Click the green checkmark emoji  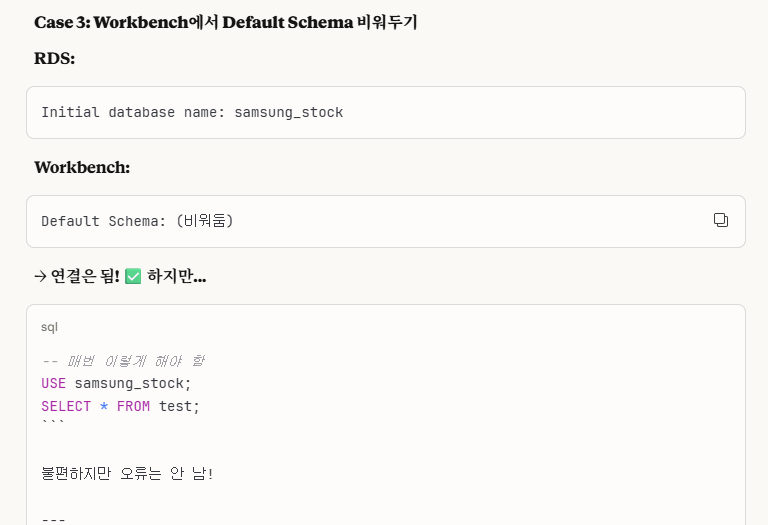tap(133, 276)
